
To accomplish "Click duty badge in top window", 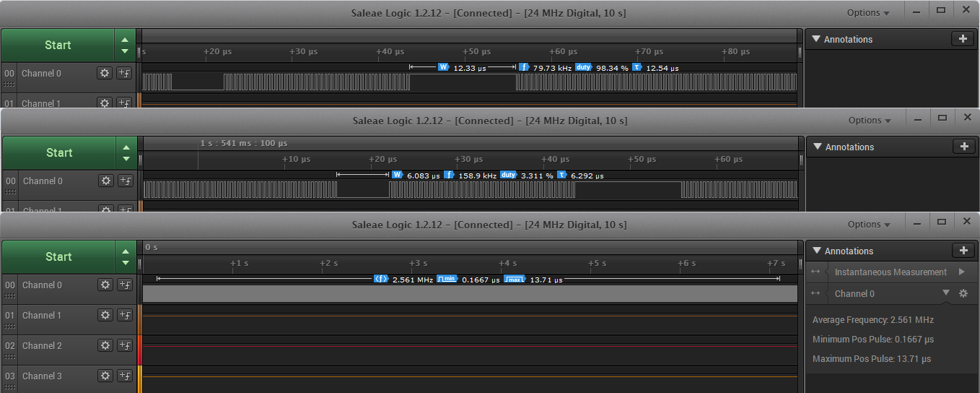I will click(x=584, y=67).
